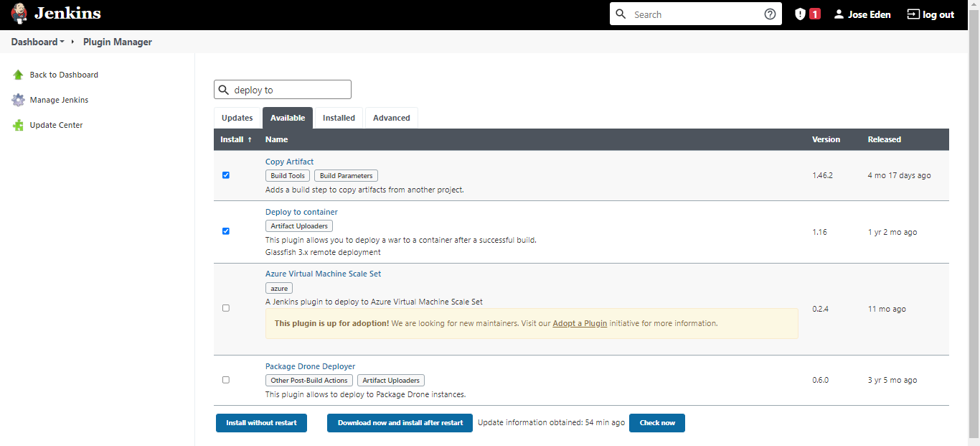The height and width of the screenshot is (446, 980).
Task: Click the Update Center puzzle-piece icon
Action: point(18,125)
